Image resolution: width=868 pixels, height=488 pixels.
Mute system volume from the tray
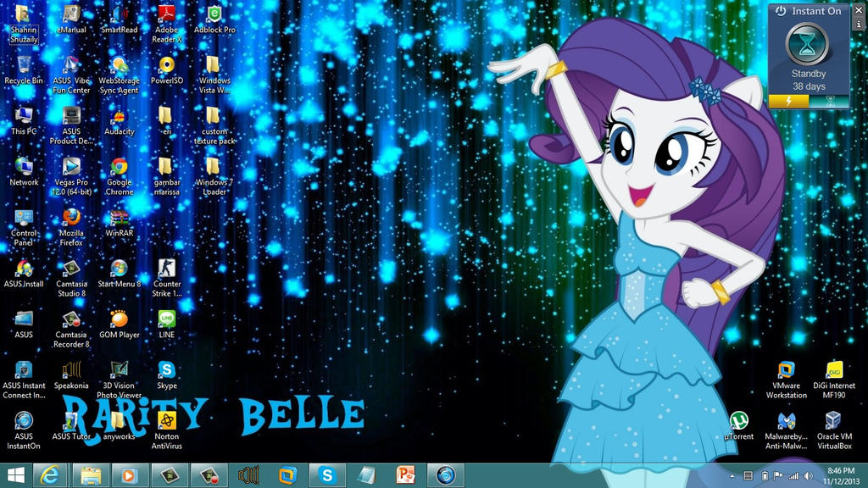coord(808,474)
